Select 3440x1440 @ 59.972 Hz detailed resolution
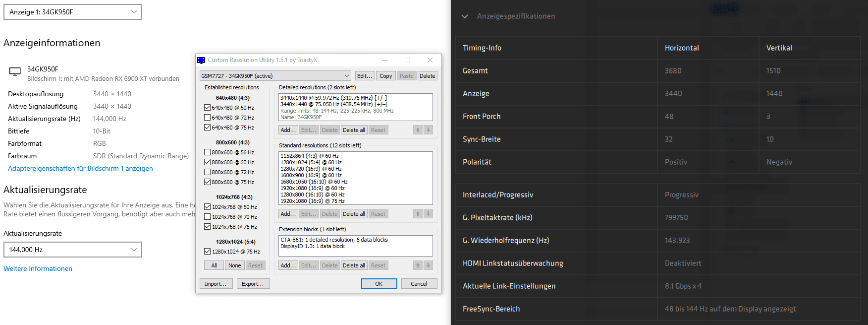Image resolution: width=868 pixels, height=325 pixels. (333, 98)
